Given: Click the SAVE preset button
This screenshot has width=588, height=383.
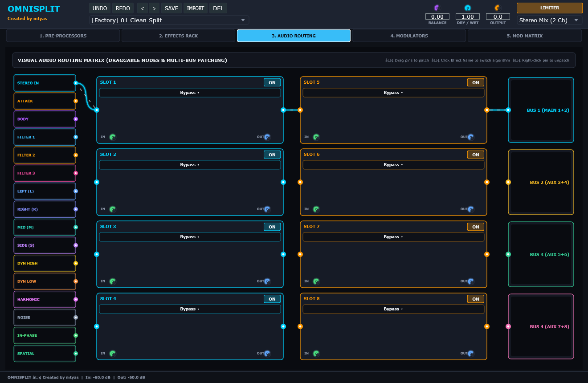Looking at the screenshot, I should (x=171, y=8).
